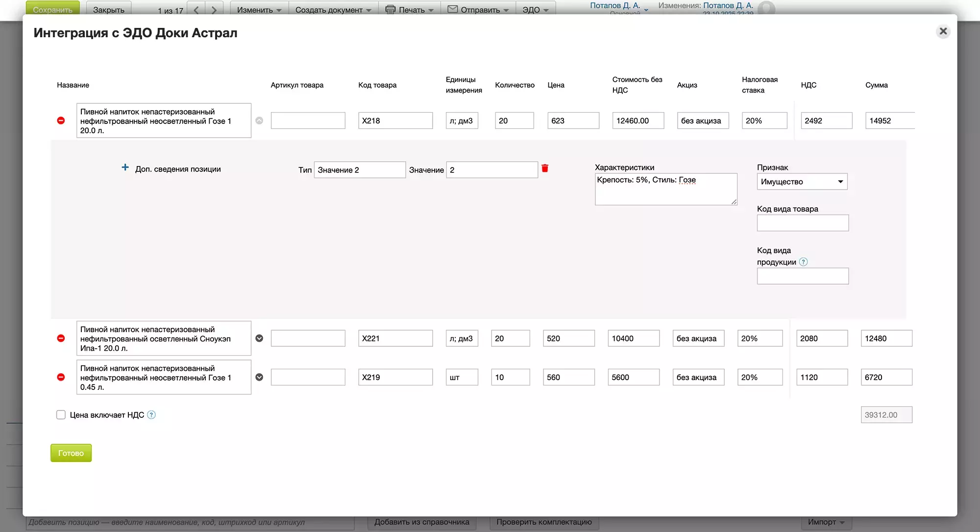Collapse details for the first product row

(x=259, y=121)
